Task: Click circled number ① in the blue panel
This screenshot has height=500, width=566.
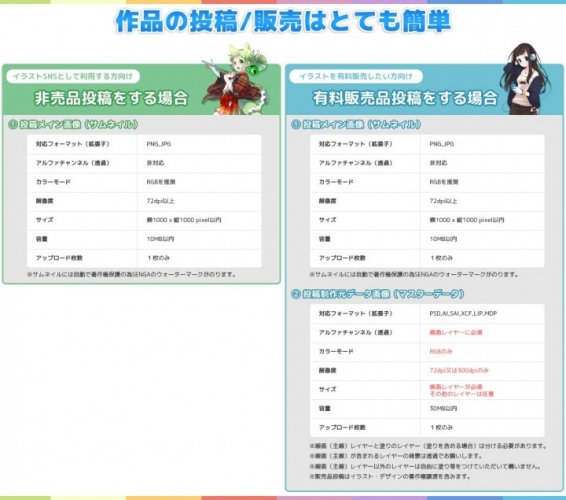Action: click(296, 125)
